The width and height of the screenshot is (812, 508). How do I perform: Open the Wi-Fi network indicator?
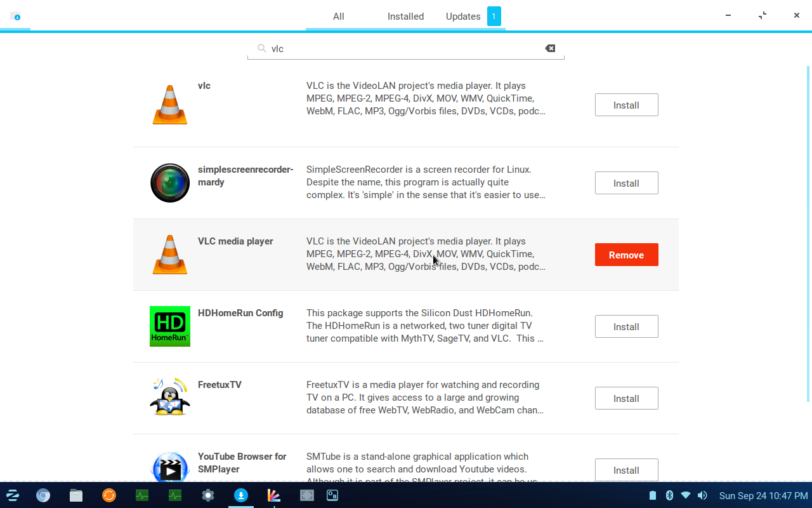(x=686, y=495)
